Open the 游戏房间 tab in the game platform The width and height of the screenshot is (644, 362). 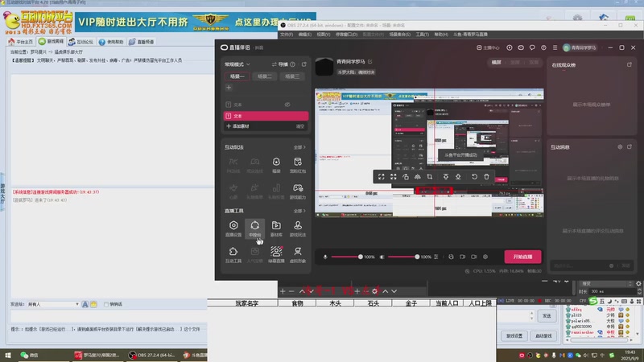tap(52, 42)
